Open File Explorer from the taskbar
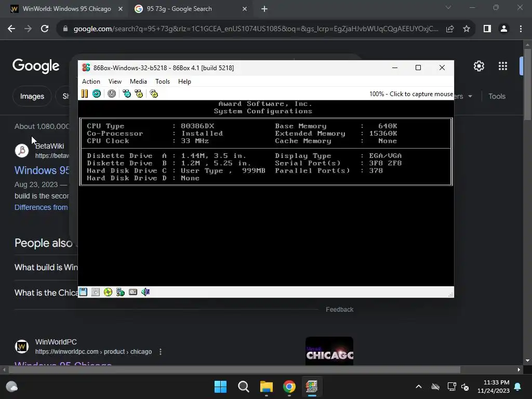This screenshot has height=399, width=532. point(267,387)
